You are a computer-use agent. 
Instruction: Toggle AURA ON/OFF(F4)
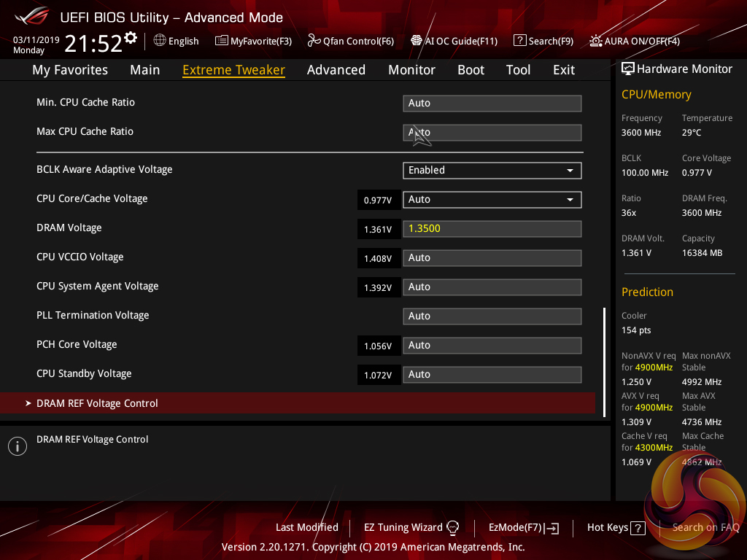click(635, 41)
